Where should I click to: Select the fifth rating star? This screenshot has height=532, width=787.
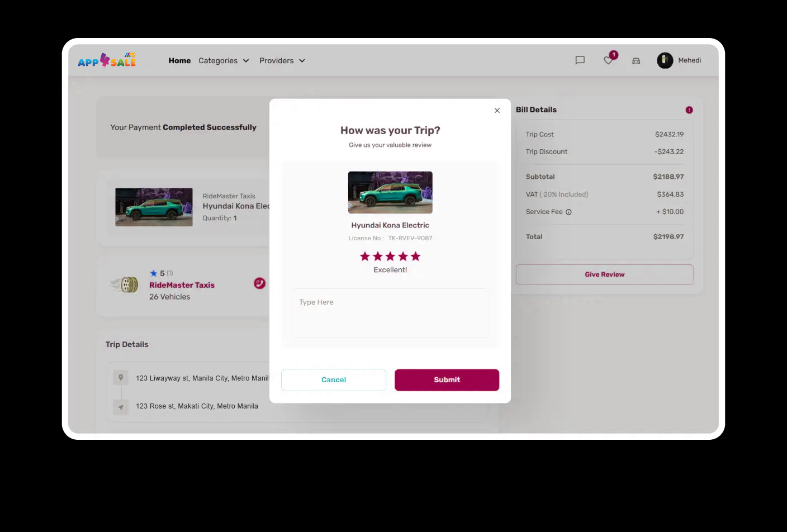pos(415,256)
